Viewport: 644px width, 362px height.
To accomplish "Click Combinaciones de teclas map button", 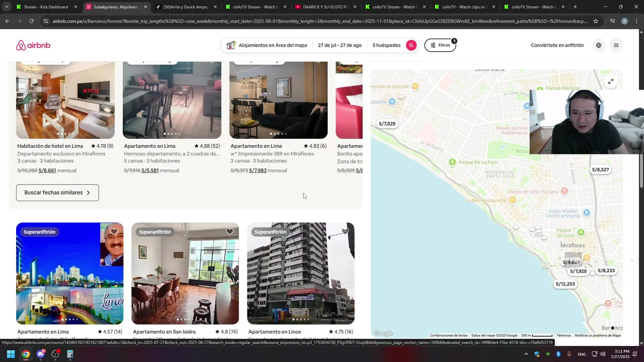I will [x=449, y=335].
